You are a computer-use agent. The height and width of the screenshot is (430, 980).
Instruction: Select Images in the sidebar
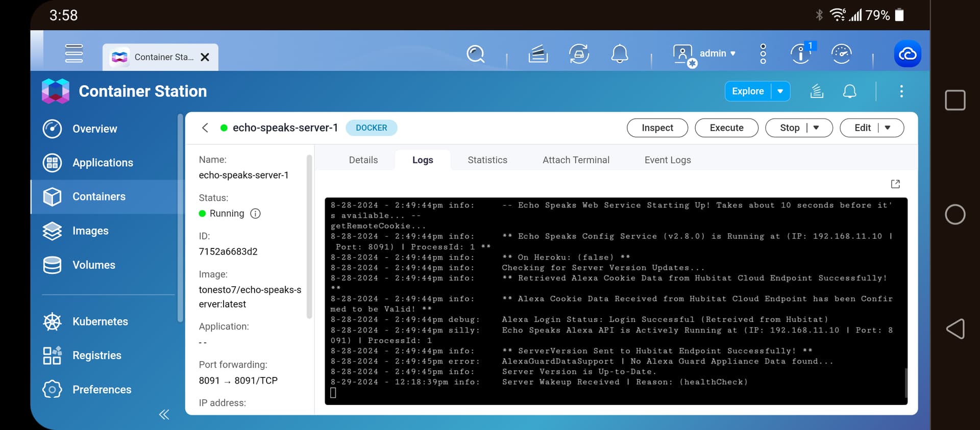pos(90,231)
